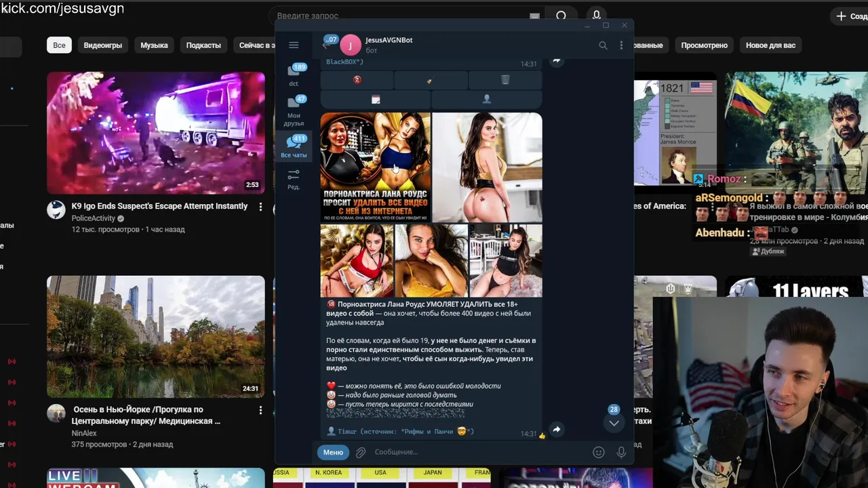
Task: Open the 11 Layers video thumbnail
Action: pos(796,286)
